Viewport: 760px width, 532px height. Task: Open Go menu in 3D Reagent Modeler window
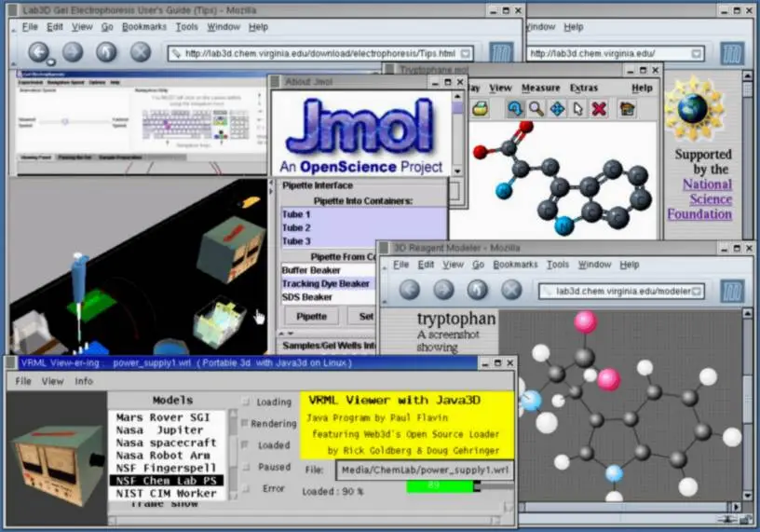(478, 265)
